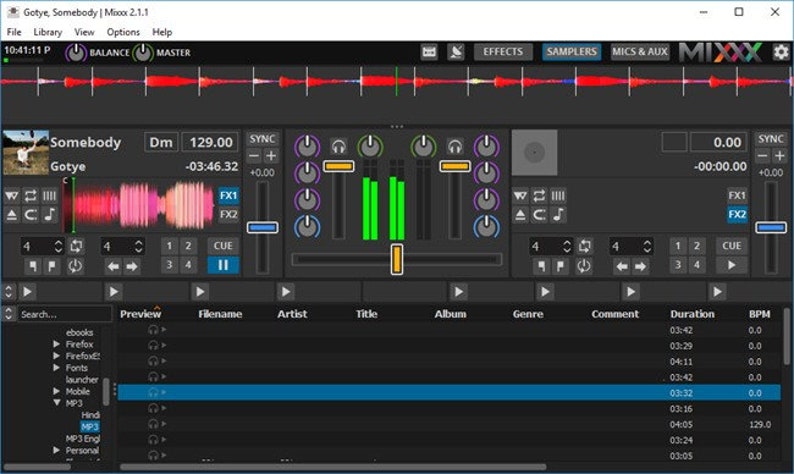This screenshot has width=794, height=474.
Task: Open the File menu
Action: coord(14,32)
